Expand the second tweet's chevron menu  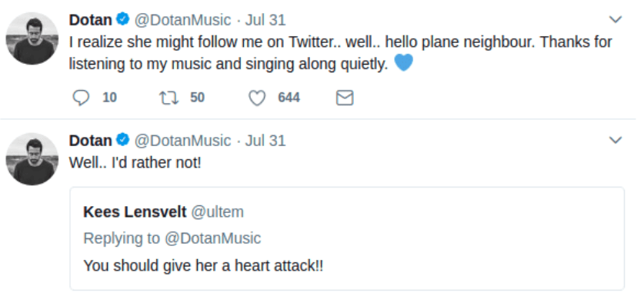[615, 140]
